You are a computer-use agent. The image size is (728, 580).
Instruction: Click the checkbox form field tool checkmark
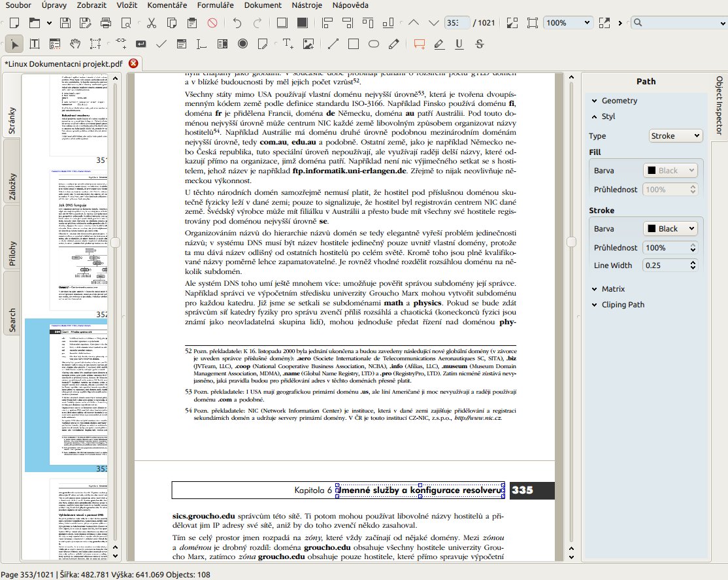pos(161,44)
